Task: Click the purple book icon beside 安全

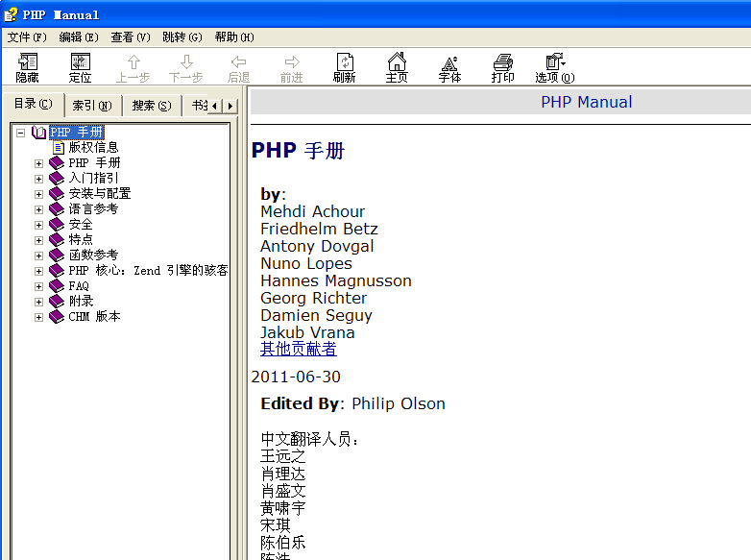Action: click(57, 224)
